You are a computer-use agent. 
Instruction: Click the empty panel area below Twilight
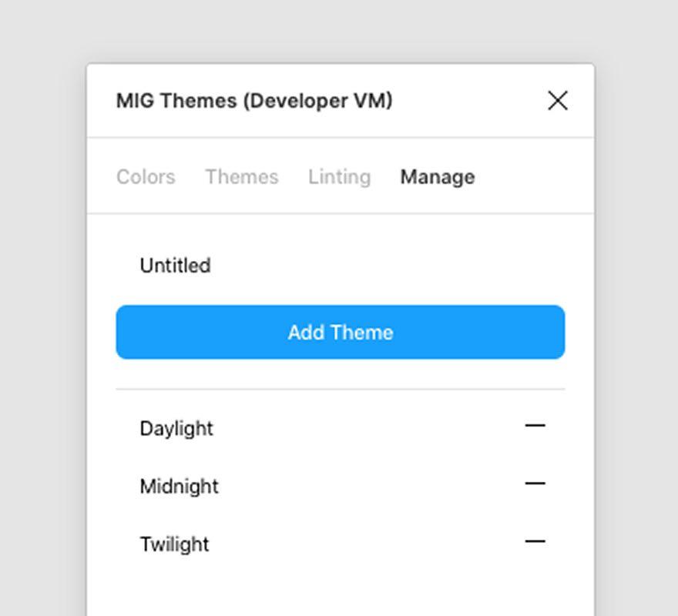click(339, 589)
